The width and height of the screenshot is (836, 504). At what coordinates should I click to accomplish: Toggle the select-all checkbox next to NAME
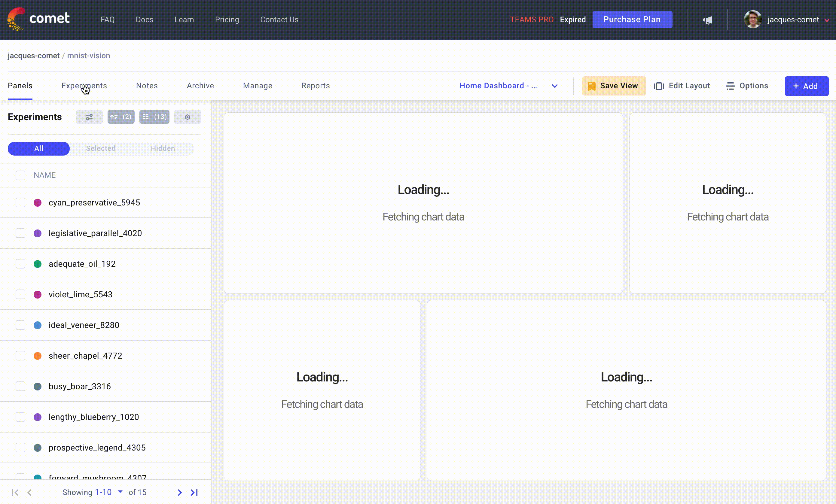(x=20, y=175)
